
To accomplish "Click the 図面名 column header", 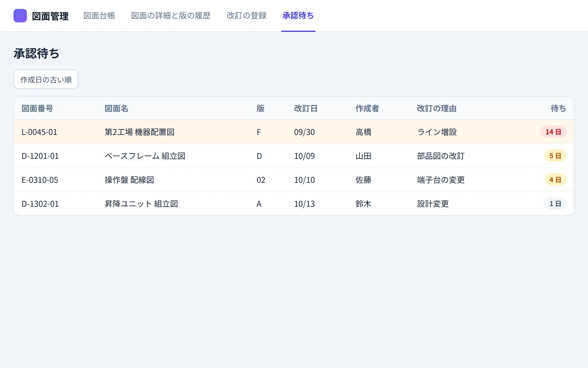I will click(116, 109).
